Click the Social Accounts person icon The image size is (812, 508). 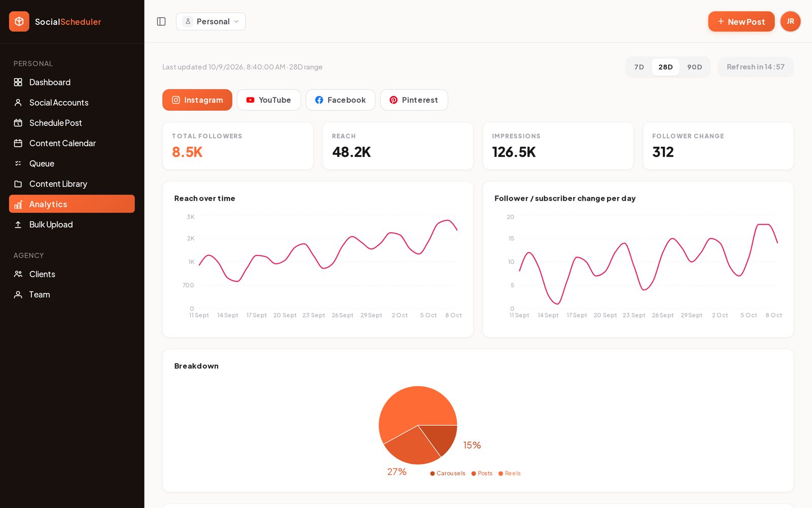pos(18,103)
